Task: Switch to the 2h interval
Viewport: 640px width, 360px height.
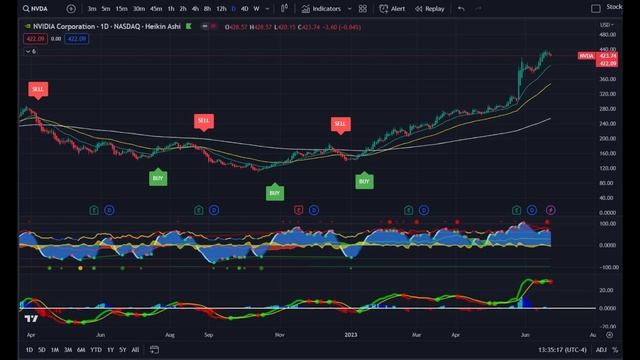Action: (183, 9)
